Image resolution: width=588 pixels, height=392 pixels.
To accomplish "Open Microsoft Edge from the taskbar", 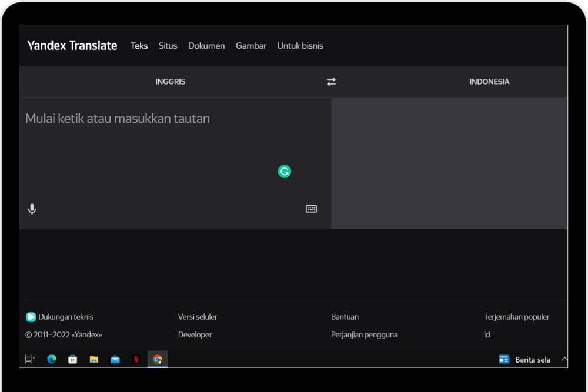I will tap(52, 359).
